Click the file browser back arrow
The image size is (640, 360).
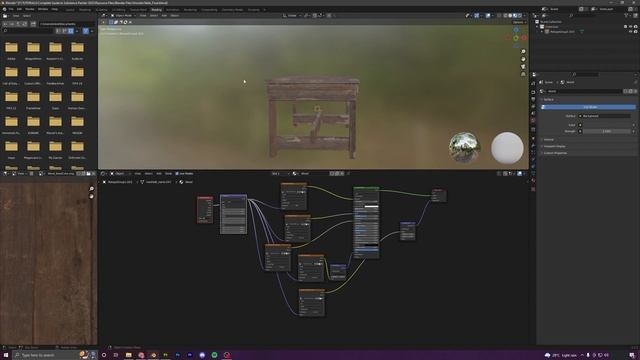(5, 24)
